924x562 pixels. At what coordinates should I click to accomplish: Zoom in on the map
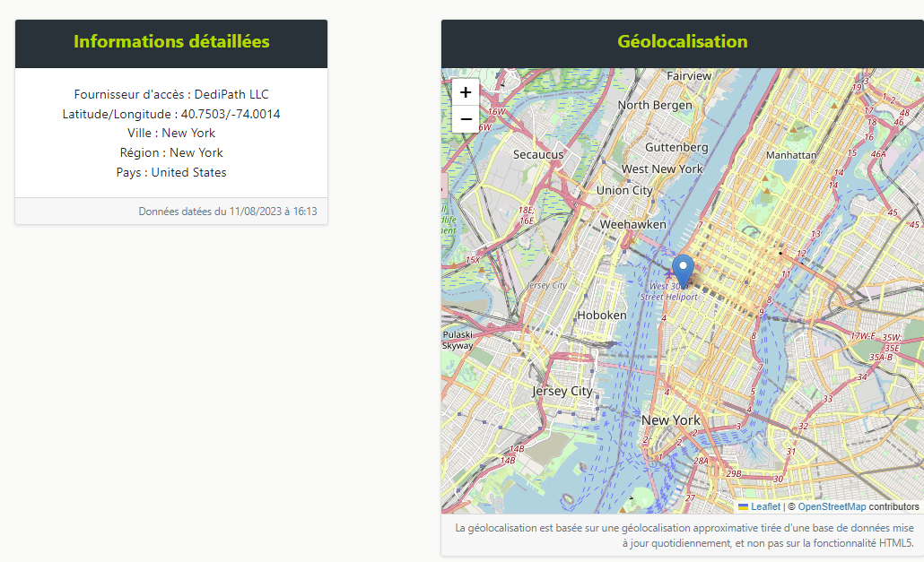coord(466,92)
